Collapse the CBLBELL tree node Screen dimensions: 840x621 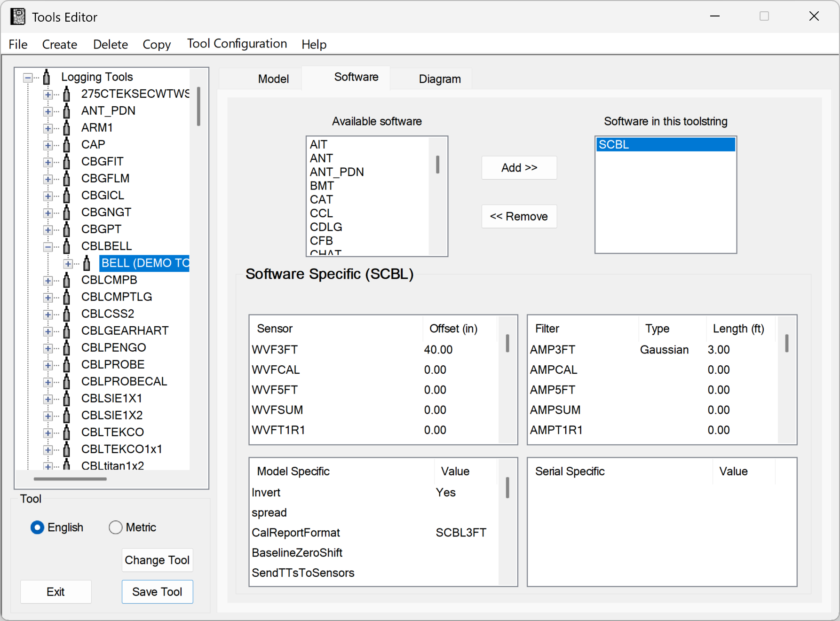48,247
